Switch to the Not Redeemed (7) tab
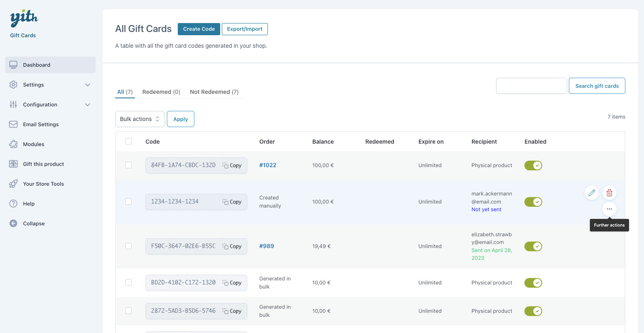Image resolution: width=644 pixels, height=333 pixels. point(214,92)
